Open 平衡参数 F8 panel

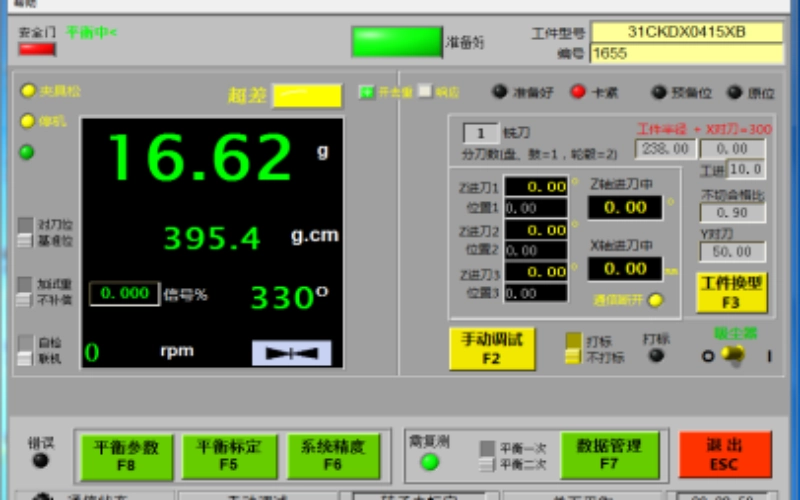click(x=127, y=457)
